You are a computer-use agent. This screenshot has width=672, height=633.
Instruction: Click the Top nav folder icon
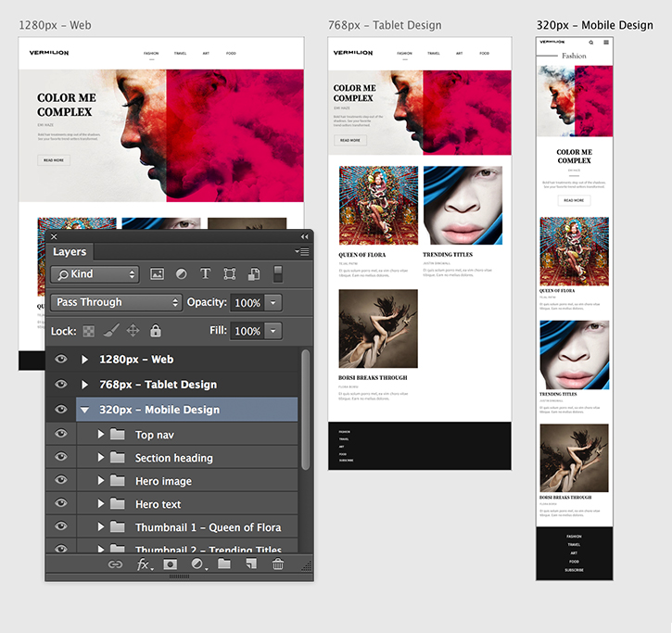pos(118,435)
